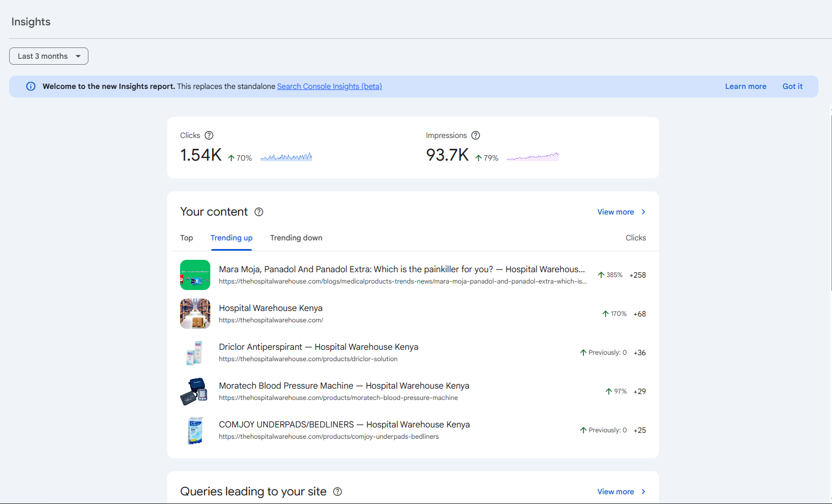Open Hospital Warehouse Kenya homepage thumbnail
Screen dimensions: 832x504
coord(195,314)
